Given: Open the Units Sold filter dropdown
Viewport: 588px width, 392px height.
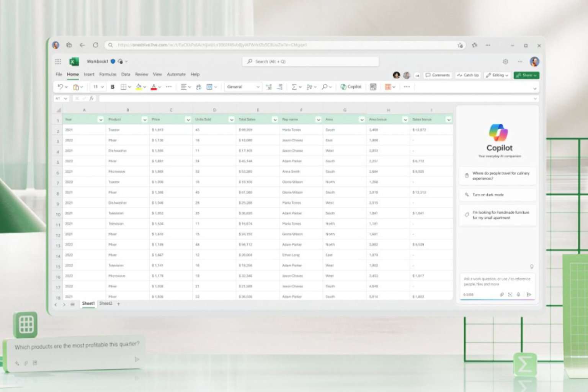Looking at the screenshot, I should click(x=232, y=120).
